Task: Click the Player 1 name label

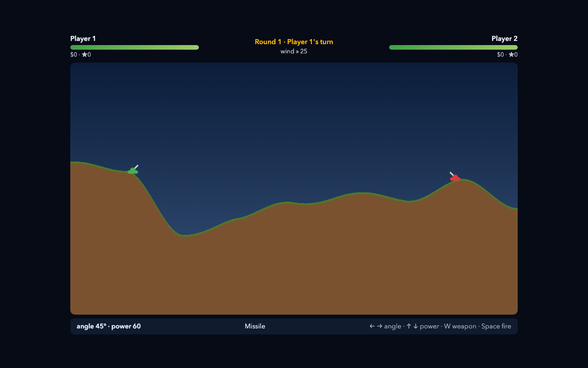Action: (x=83, y=39)
